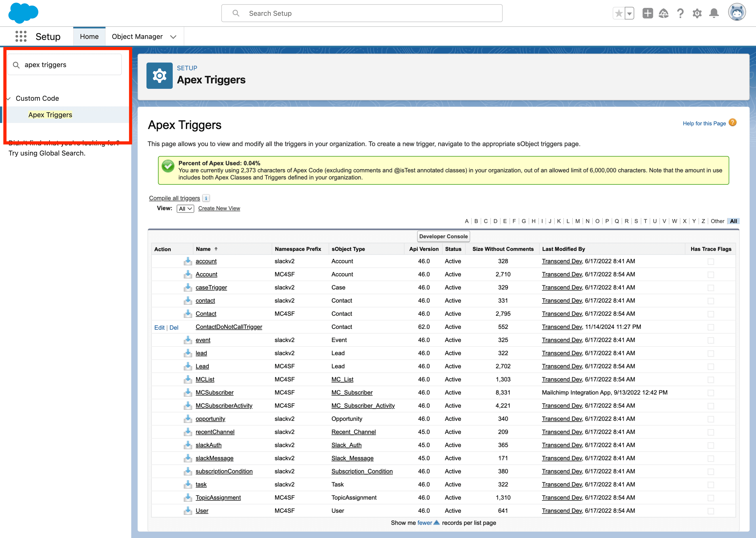This screenshot has width=756, height=538.
Task: Sort by the Api Version column header
Action: click(x=424, y=249)
